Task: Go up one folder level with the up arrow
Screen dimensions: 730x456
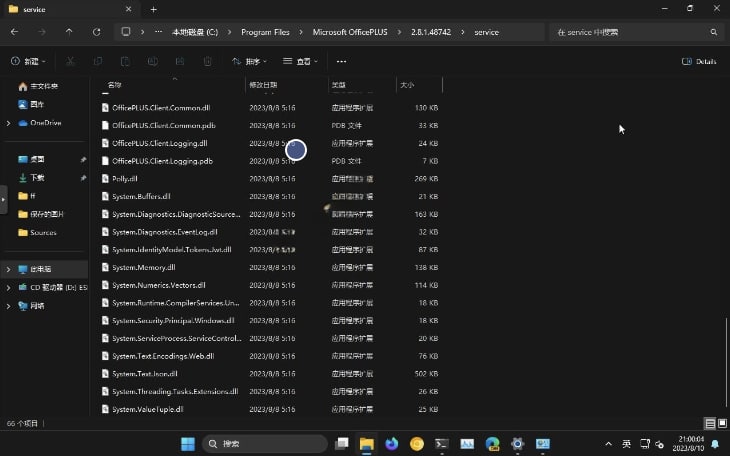Action: pos(69,32)
